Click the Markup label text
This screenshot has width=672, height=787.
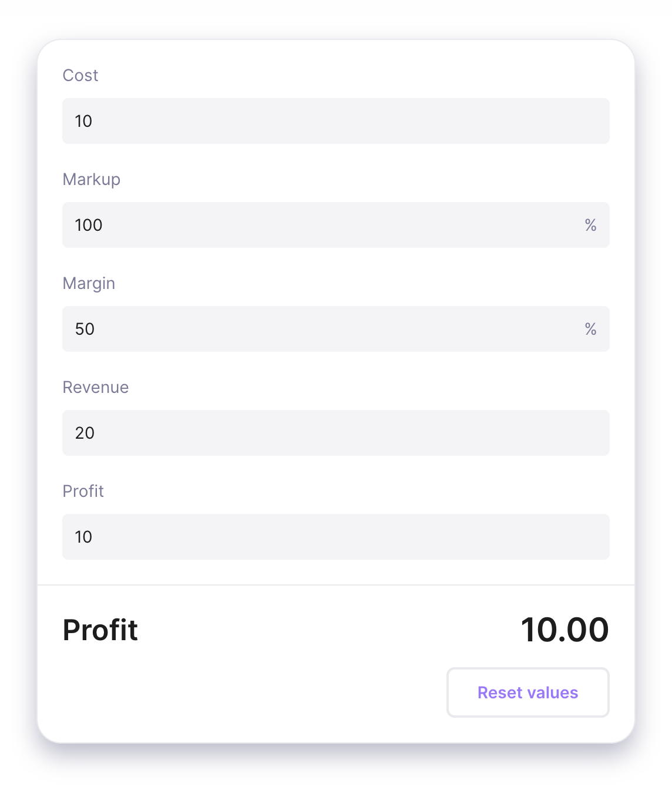point(92,180)
